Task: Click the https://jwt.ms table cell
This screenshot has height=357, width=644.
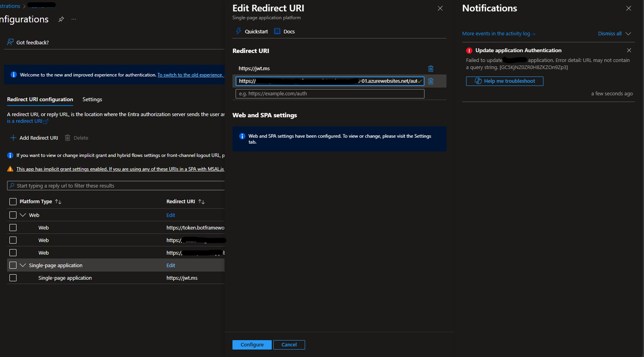Action: click(x=182, y=278)
